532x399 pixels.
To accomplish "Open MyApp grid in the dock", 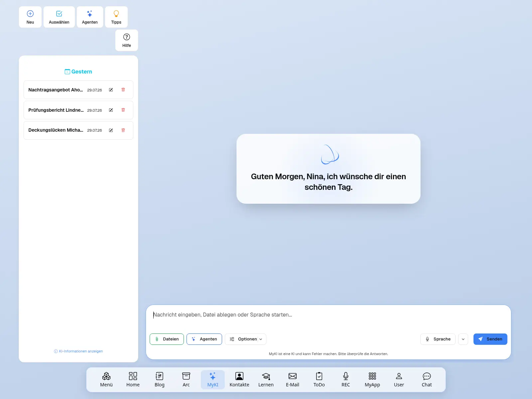I will click(x=372, y=380).
